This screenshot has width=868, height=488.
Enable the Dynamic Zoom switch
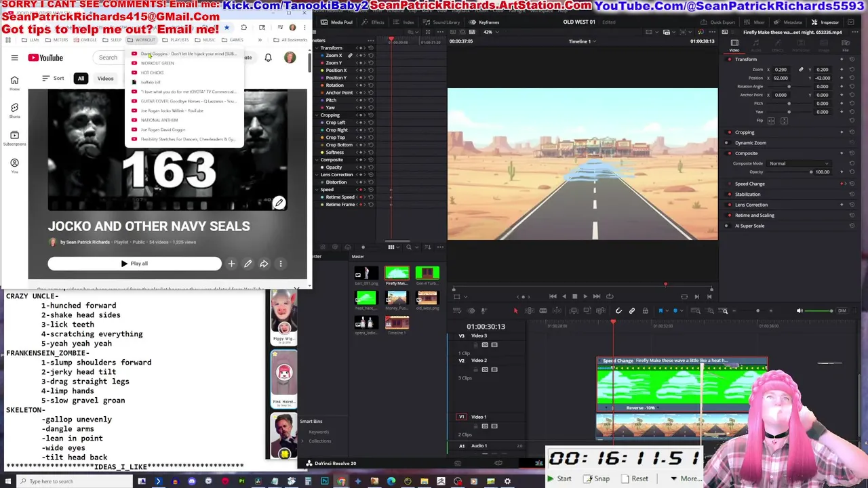(x=727, y=143)
